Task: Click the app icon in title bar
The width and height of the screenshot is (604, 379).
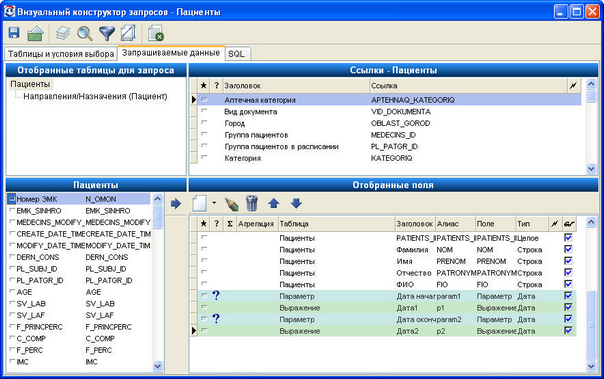Action: [x=9, y=12]
